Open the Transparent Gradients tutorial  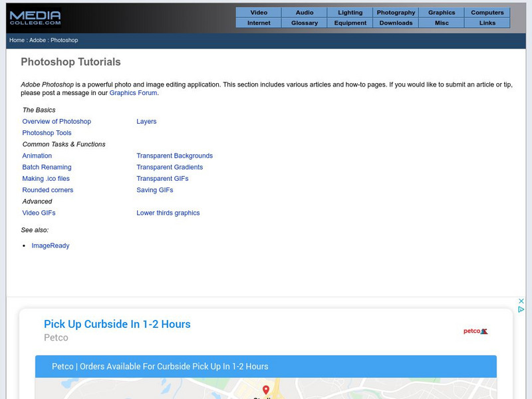pyautogui.click(x=170, y=168)
